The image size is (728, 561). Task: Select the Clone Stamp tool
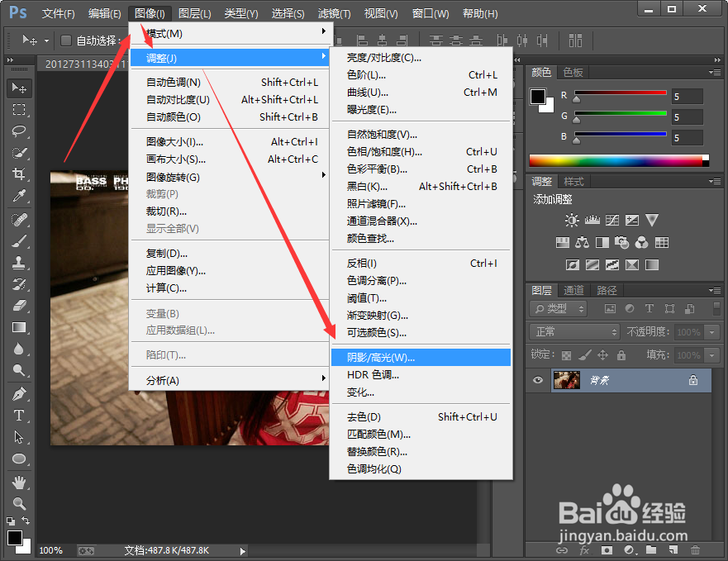[x=20, y=263]
